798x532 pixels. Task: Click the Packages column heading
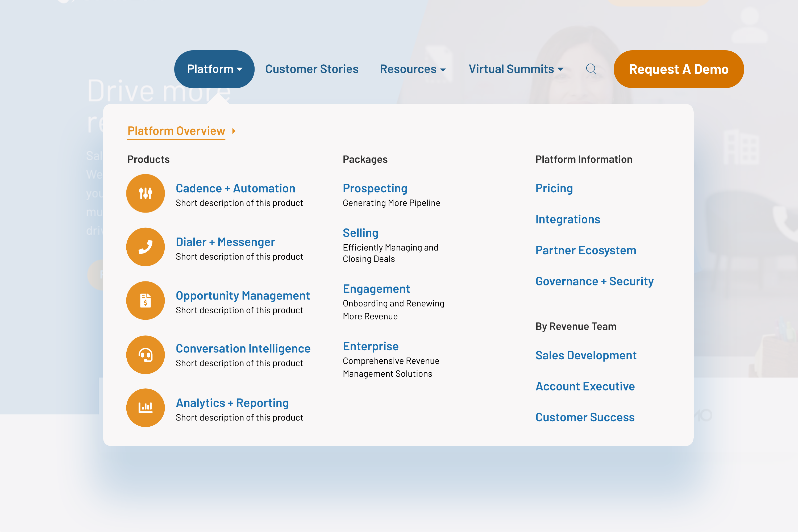(365, 159)
